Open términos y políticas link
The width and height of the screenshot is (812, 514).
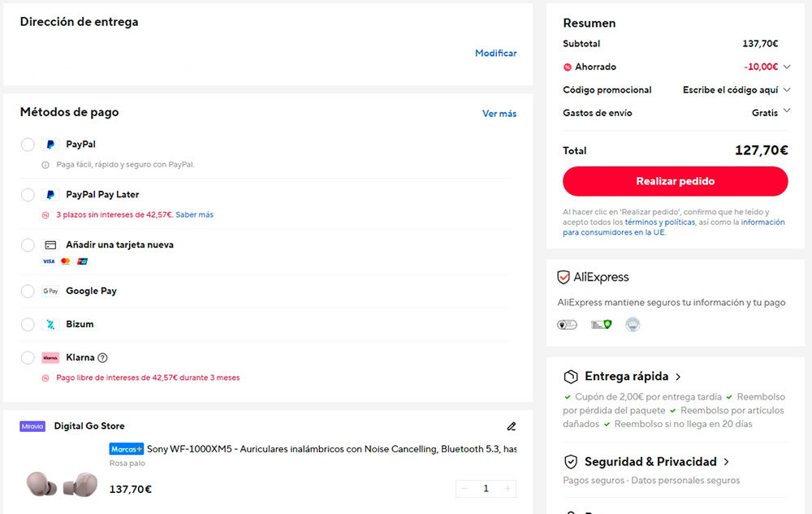(x=659, y=222)
